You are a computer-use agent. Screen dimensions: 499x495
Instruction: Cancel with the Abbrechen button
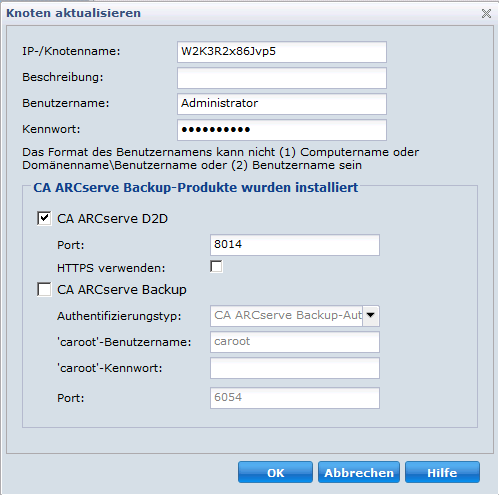point(359,472)
